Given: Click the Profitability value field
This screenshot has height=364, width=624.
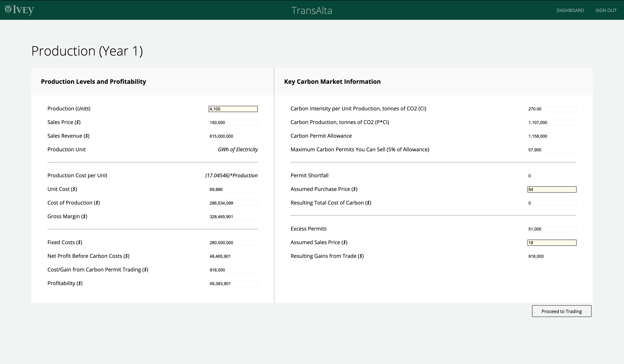Looking at the screenshot, I should point(233,283).
